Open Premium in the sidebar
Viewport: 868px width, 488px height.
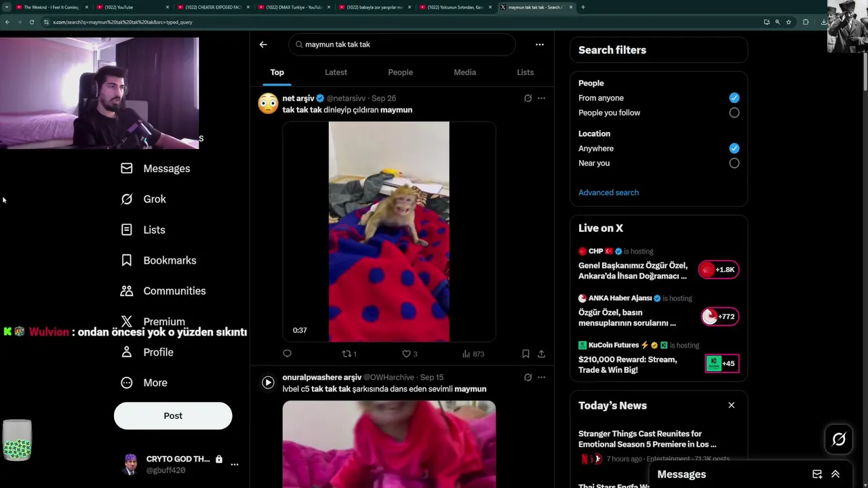153,321
